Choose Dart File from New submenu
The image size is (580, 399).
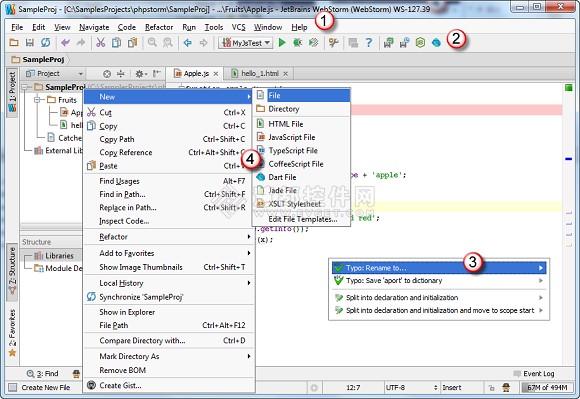pyautogui.click(x=301, y=177)
